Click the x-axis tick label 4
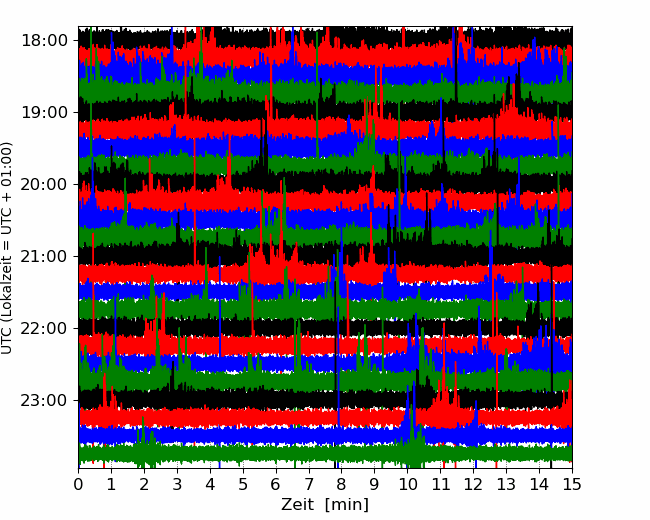The width and height of the screenshot is (650, 520). 210,484
